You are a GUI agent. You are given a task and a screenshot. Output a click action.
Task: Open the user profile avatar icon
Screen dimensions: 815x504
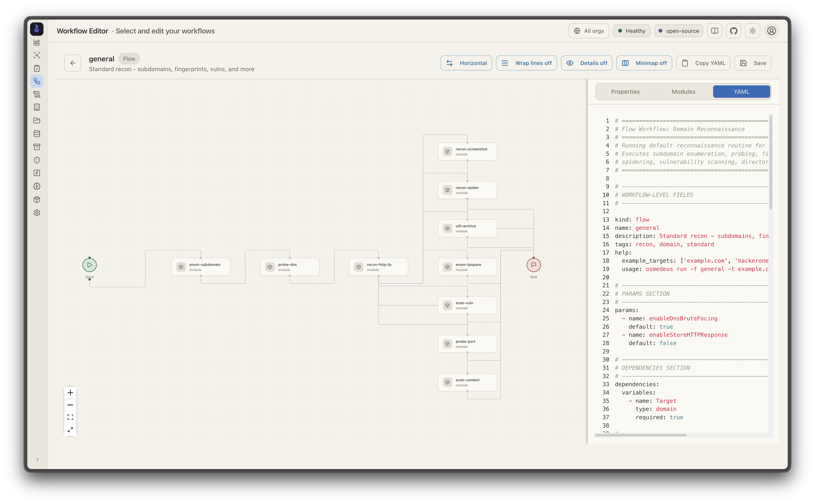pyautogui.click(x=771, y=31)
